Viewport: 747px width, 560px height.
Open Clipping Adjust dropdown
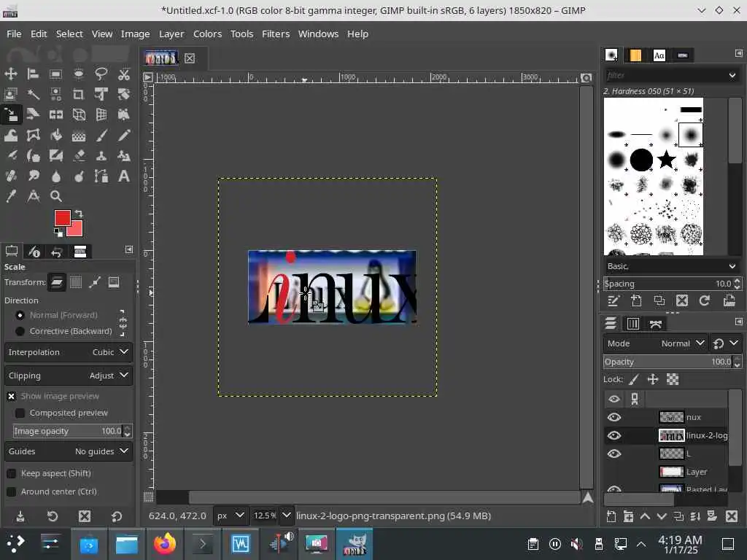(x=69, y=376)
